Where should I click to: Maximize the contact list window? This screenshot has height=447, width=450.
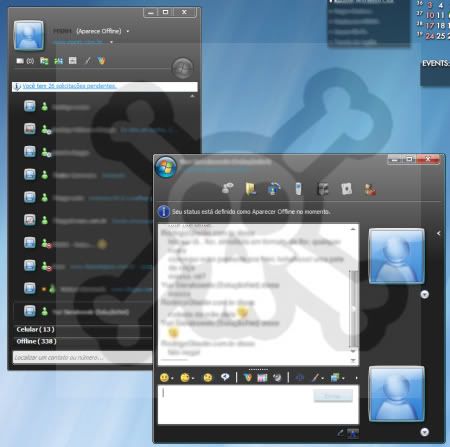(x=165, y=12)
